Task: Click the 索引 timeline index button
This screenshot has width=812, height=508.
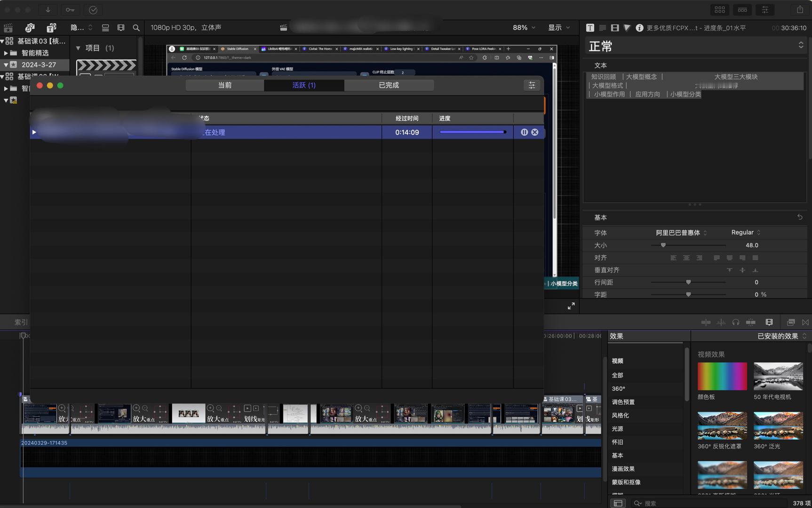Action: (x=21, y=322)
